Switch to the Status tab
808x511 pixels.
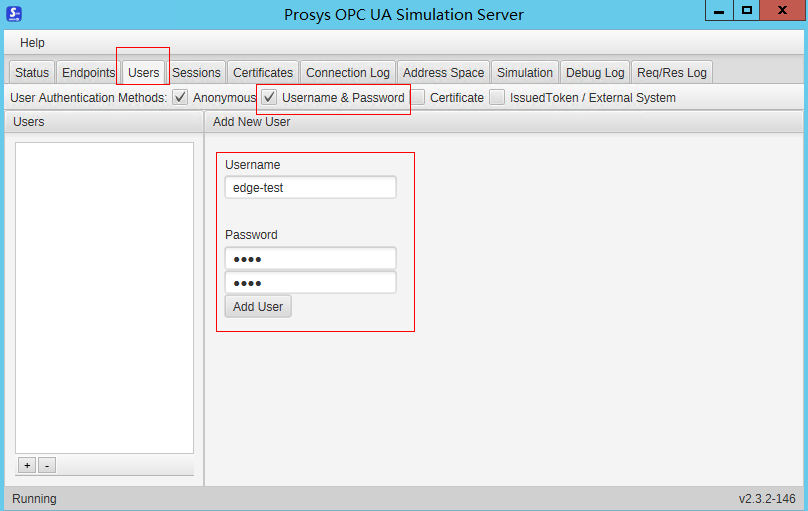[x=32, y=73]
